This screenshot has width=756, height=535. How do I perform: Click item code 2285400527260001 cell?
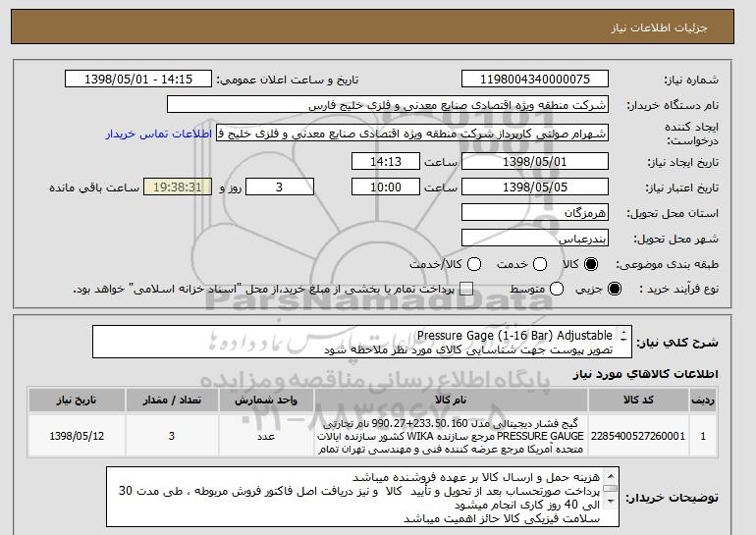tap(638, 436)
